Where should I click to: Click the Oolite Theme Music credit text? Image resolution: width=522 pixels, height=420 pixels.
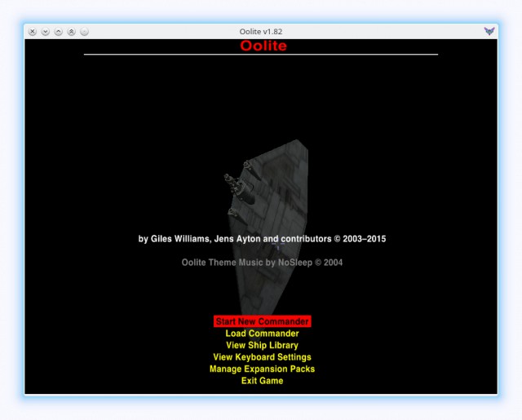[x=262, y=263]
